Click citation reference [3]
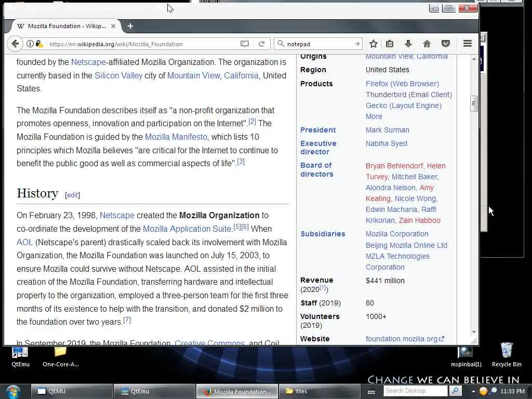 click(x=241, y=162)
